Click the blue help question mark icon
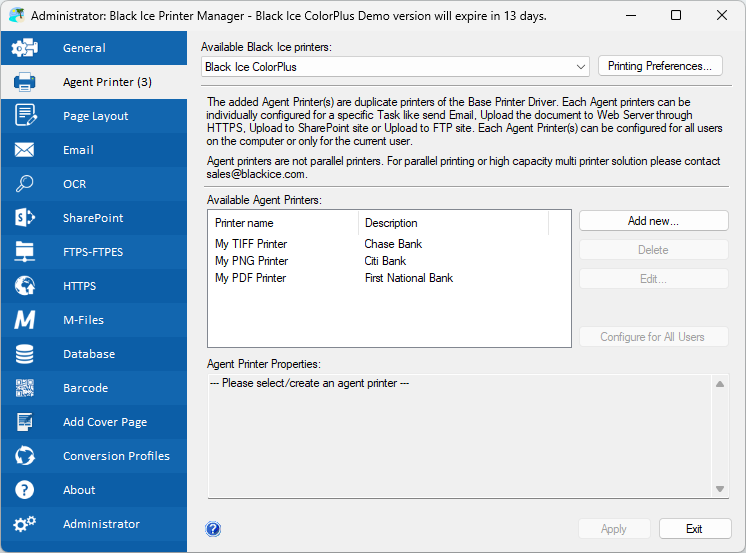The height and width of the screenshot is (553, 746). [213, 529]
